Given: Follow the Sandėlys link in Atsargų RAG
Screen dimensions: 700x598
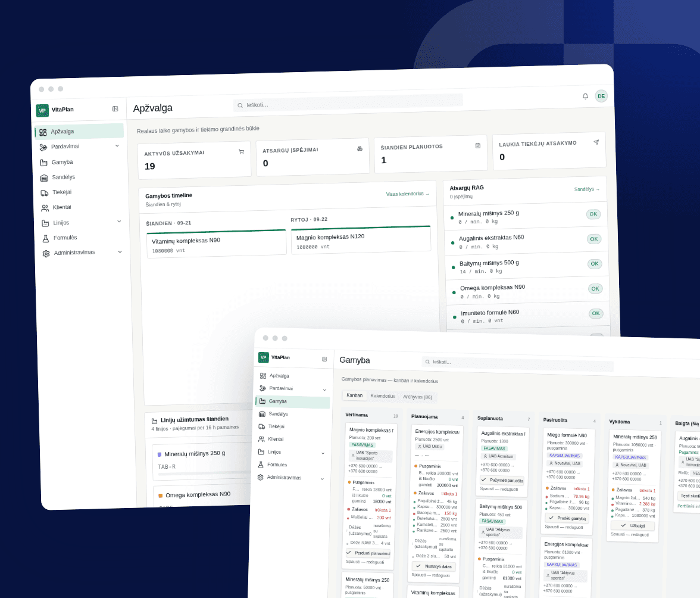Looking at the screenshot, I should (587, 189).
